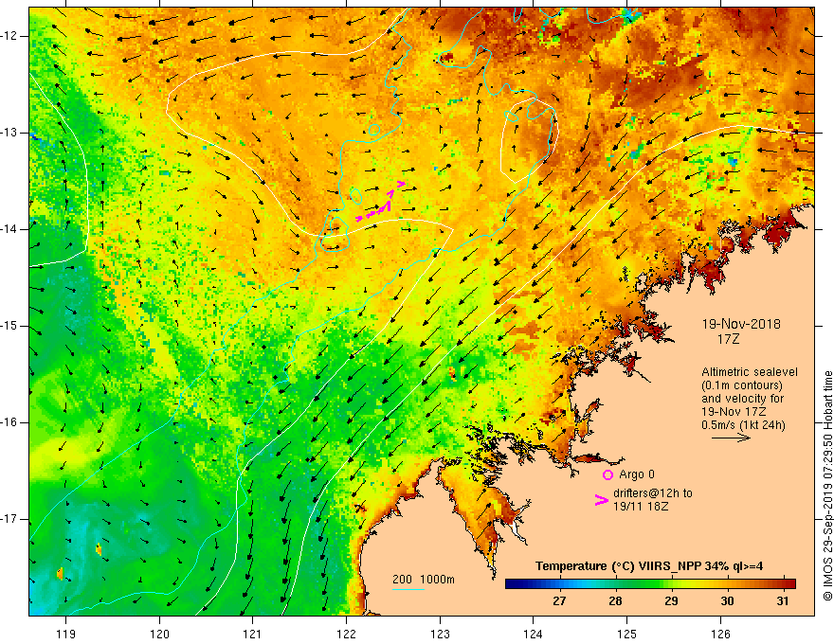Screen dimensions: 834x644
Task: Click the '200 1000m' depth label
Action: point(424,580)
